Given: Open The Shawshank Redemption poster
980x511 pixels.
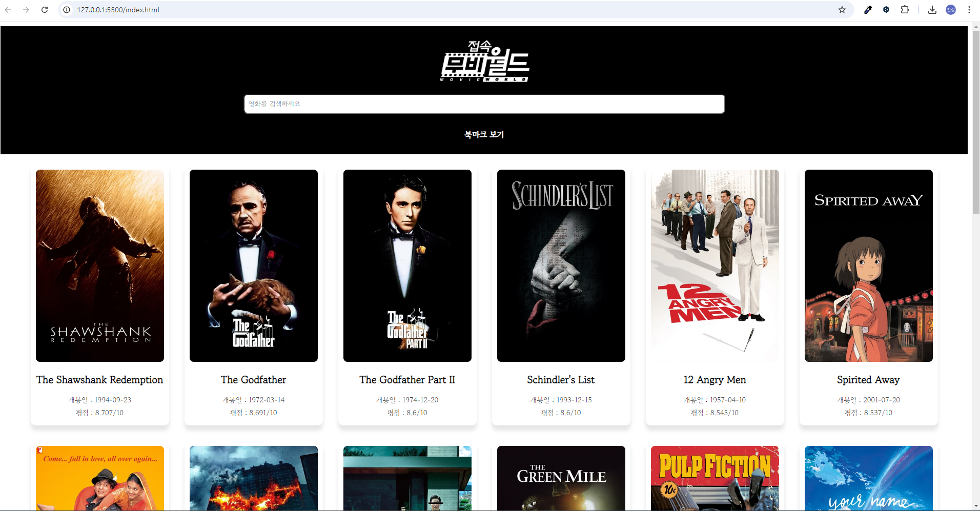Looking at the screenshot, I should click(100, 265).
